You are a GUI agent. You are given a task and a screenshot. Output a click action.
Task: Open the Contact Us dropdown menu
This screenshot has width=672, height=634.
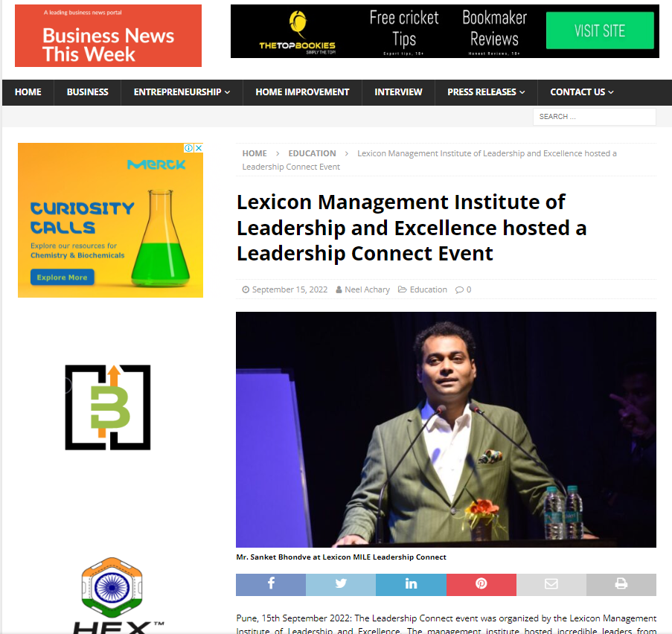pos(581,92)
